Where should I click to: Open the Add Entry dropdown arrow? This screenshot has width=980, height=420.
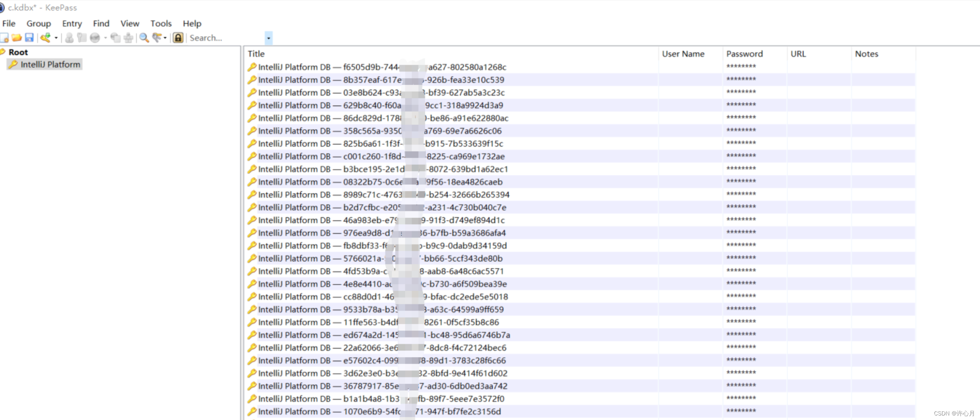(56, 38)
